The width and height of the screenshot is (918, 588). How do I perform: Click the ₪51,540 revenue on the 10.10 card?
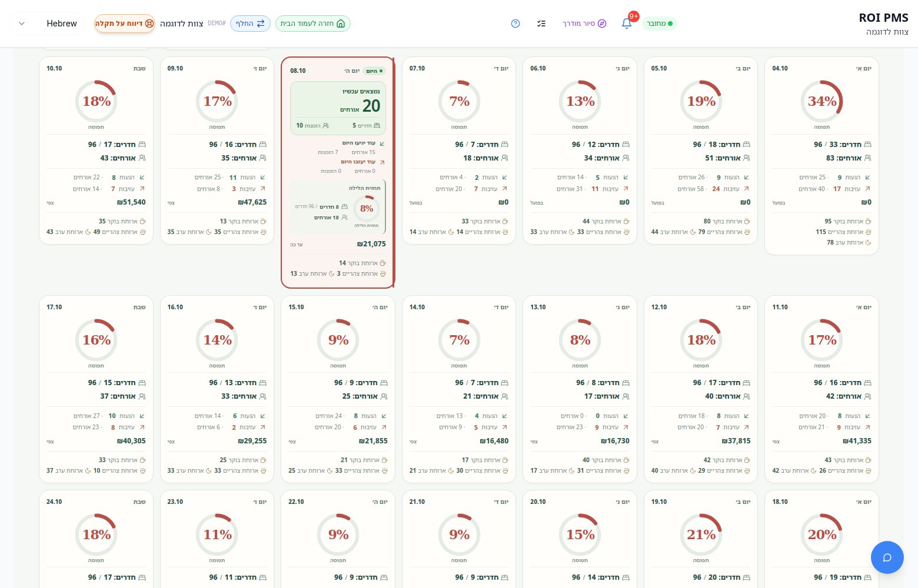tap(132, 202)
